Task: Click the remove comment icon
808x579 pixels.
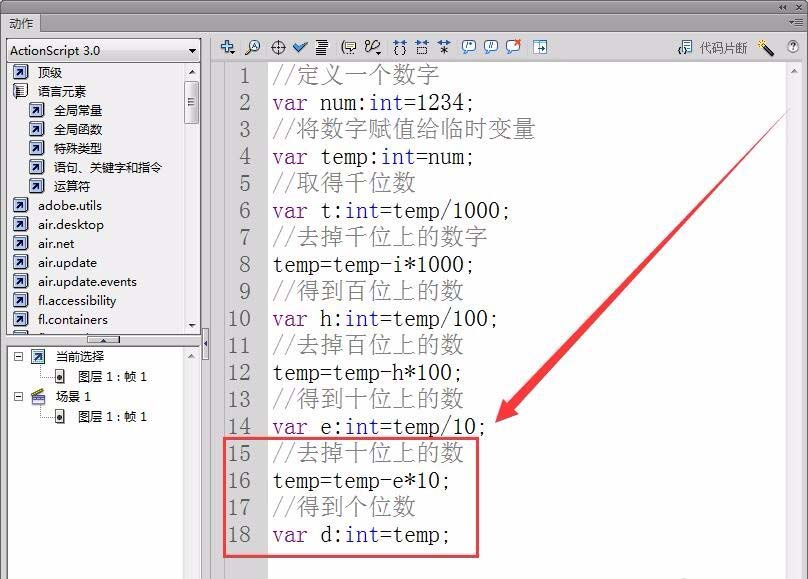Action: [513, 47]
